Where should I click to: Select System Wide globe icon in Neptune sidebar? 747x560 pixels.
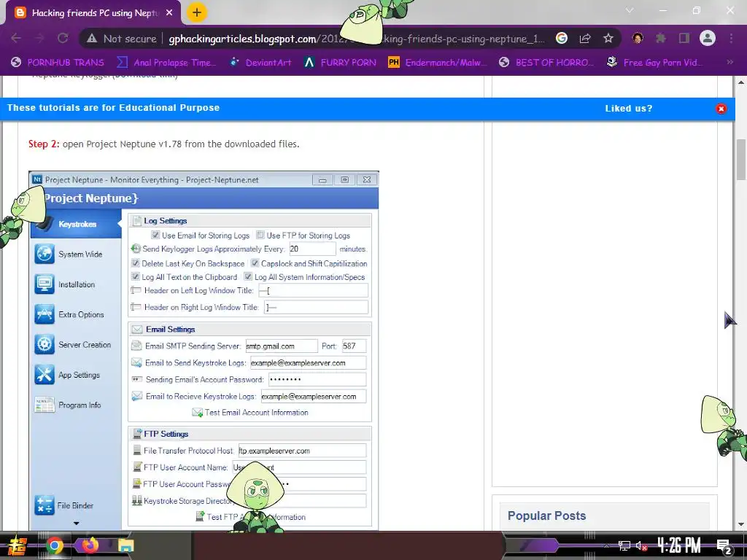coord(44,254)
